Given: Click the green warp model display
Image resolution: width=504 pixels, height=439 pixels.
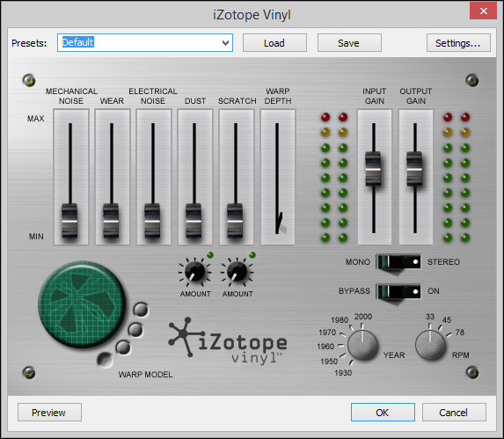Looking at the screenshot, I should (x=82, y=304).
